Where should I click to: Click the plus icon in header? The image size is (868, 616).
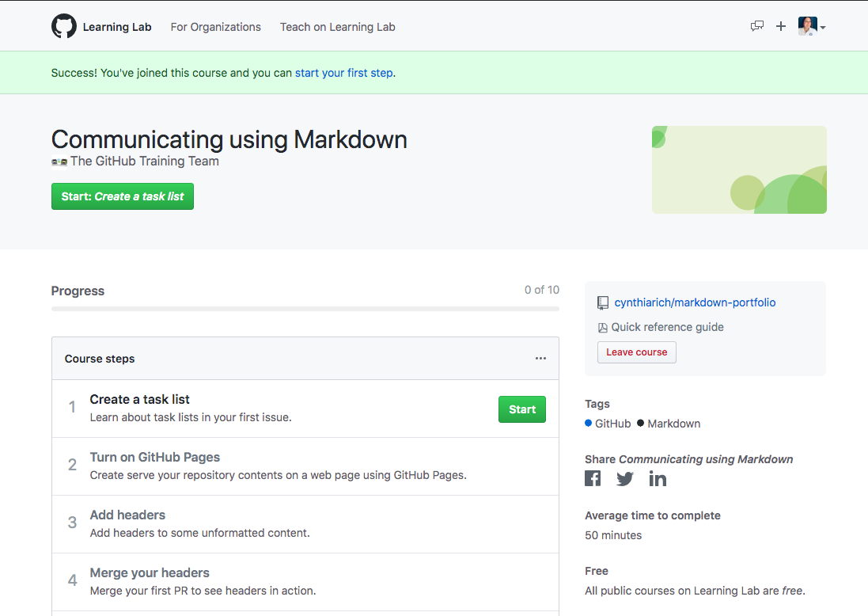click(x=780, y=26)
